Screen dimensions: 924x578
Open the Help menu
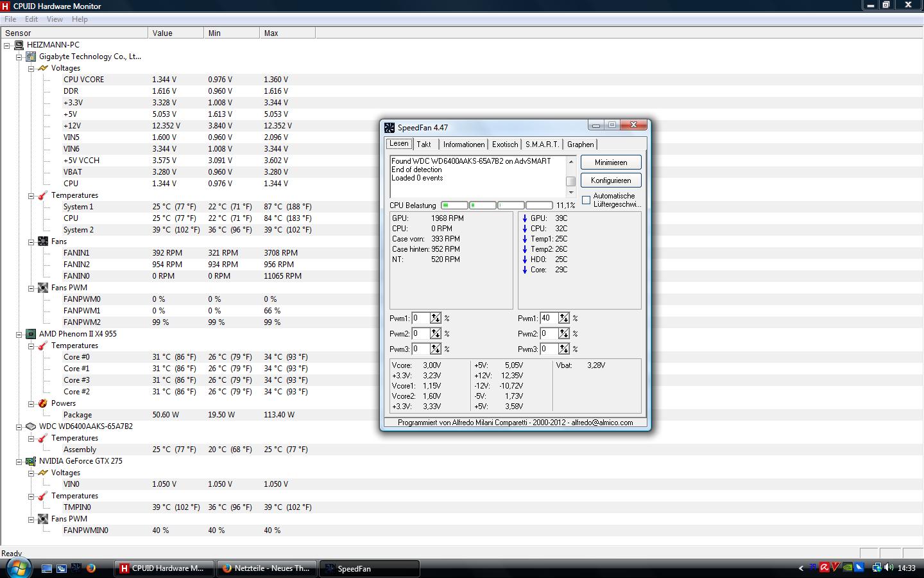80,19
